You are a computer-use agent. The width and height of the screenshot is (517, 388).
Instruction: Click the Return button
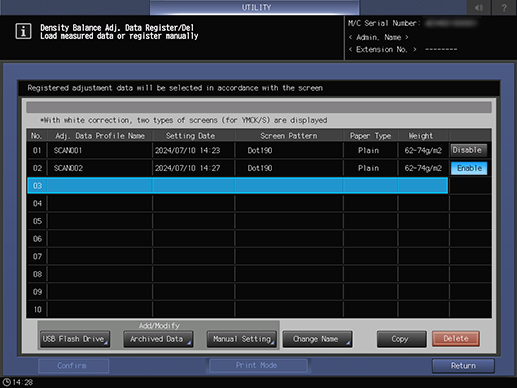(463, 366)
